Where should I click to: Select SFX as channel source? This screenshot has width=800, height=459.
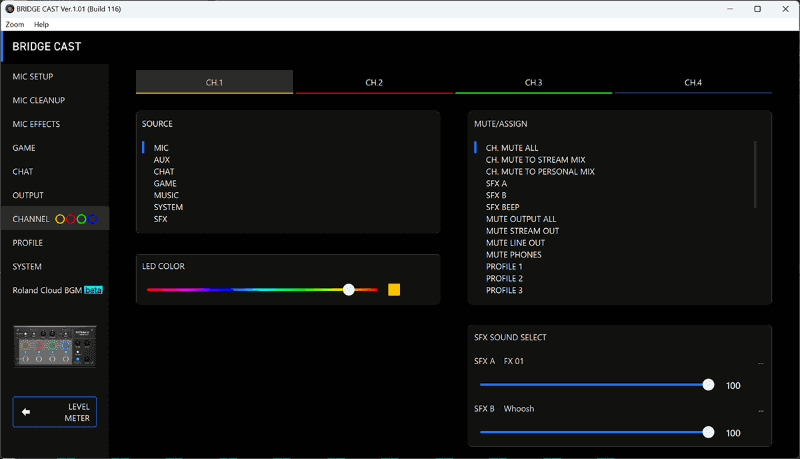coord(160,219)
